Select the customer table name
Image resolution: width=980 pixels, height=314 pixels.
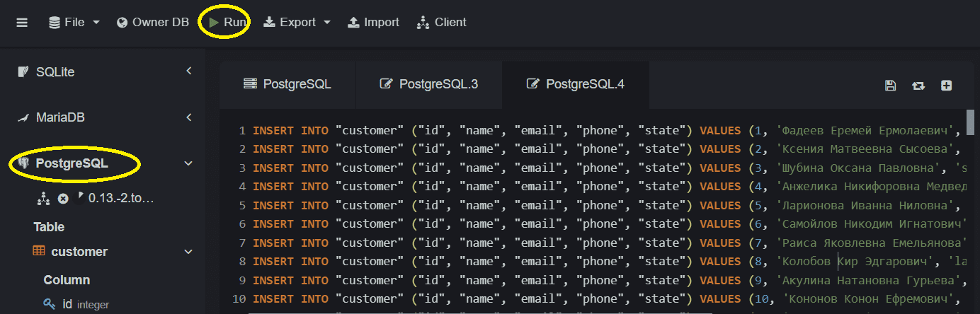coord(79,252)
